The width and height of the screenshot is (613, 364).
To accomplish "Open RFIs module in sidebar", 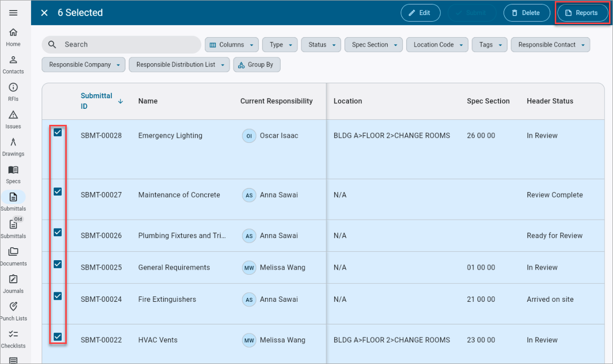I will click(14, 93).
